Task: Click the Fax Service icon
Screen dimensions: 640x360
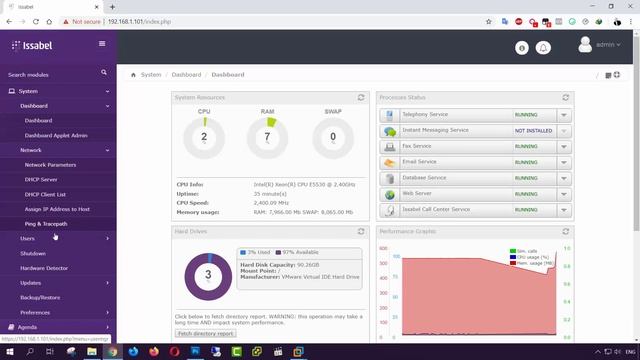Action: click(x=389, y=147)
